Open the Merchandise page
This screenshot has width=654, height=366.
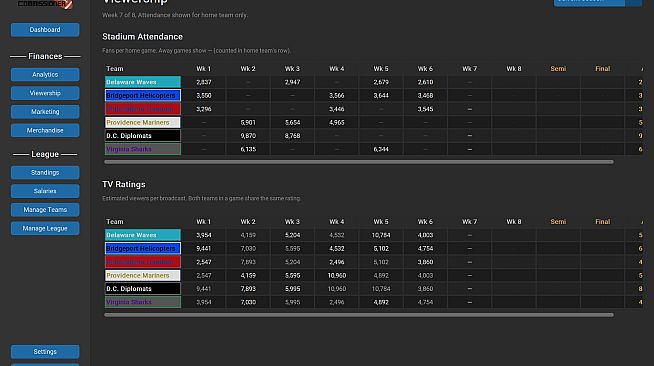[x=45, y=130]
